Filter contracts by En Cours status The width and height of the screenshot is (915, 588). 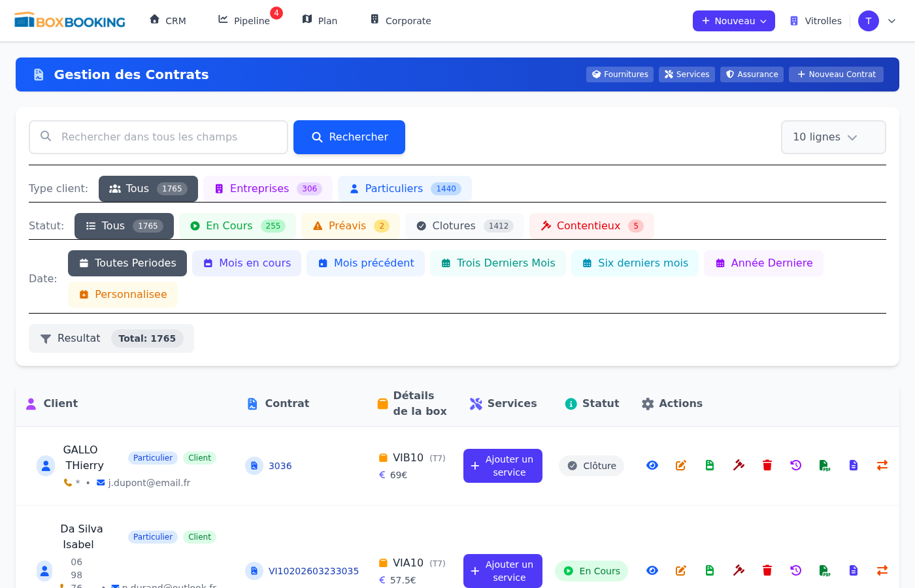tap(237, 226)
